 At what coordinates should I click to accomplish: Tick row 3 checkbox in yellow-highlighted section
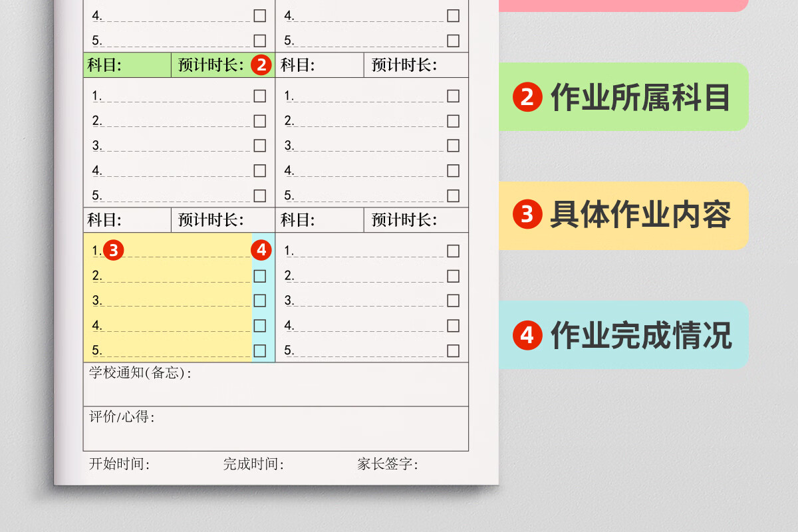click(260, 301)
